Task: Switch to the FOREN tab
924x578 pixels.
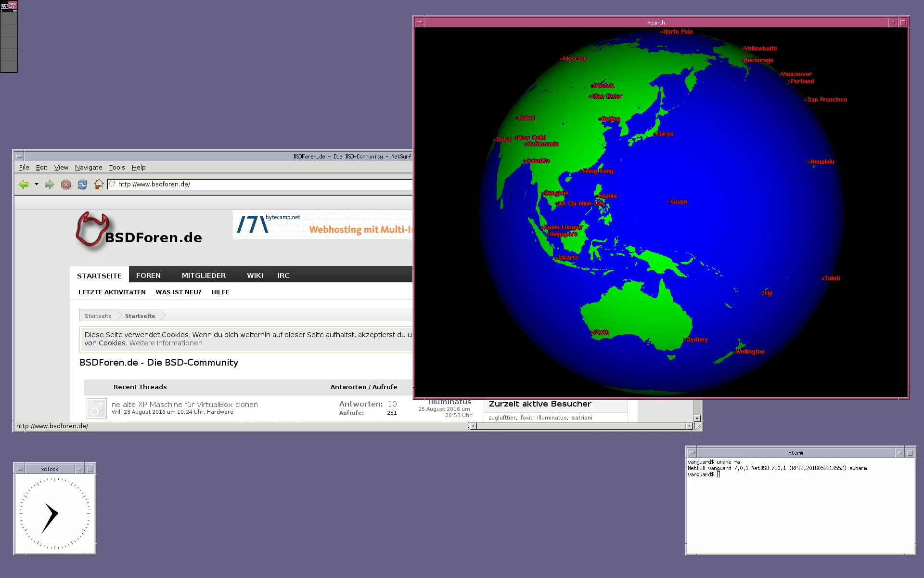Action: pyautogui.click(x=148, y=276)
